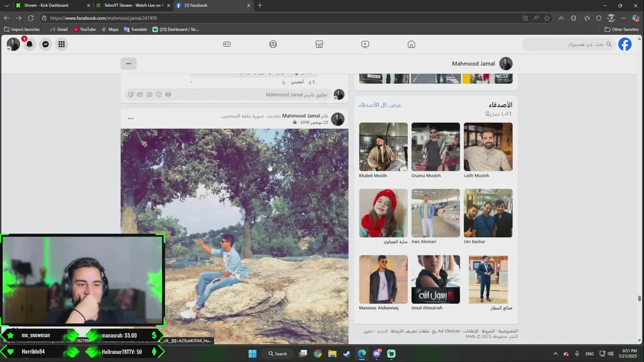The height and width of the screenshot is (362, 644).
Task: Open Edge Copilot icon
Action: point(635,18)
